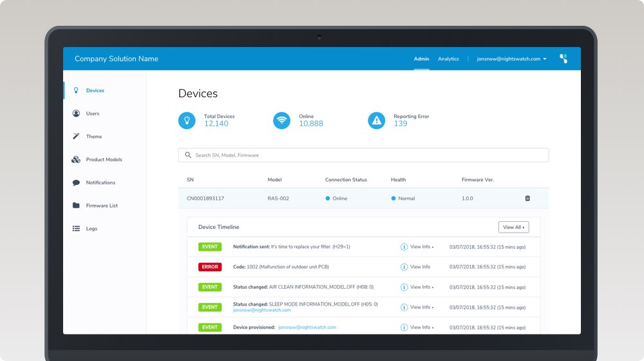Image resolution: width=644 pixels, height=361 pixels.
Task: Open the jonsnow@nightswatch.com account dropdown
Action: 511,59
